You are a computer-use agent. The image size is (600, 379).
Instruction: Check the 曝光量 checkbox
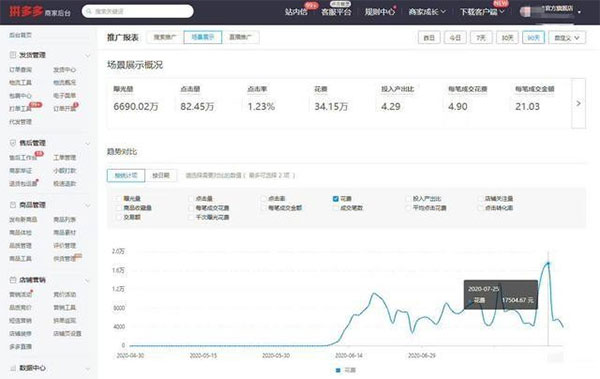click(x=118, y=199)
